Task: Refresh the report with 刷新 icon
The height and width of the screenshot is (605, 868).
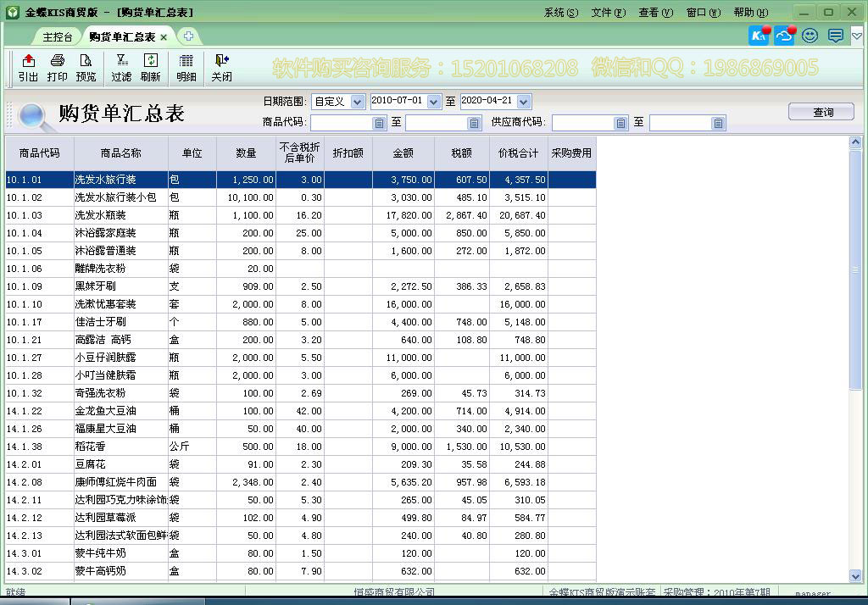Action: (153, 68)
